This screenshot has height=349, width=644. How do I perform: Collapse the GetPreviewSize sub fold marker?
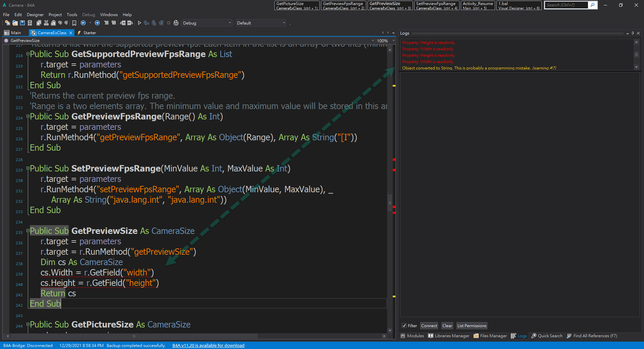point(28,231)
